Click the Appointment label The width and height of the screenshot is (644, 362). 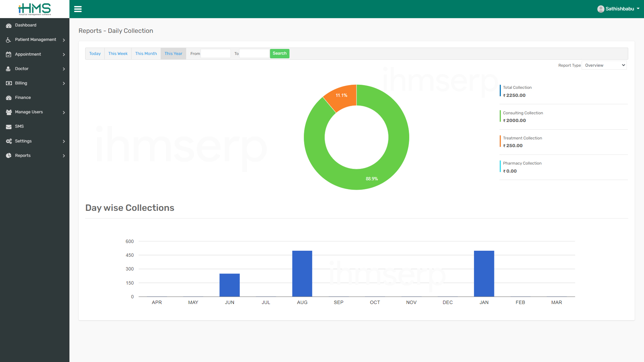pos(28,54)
